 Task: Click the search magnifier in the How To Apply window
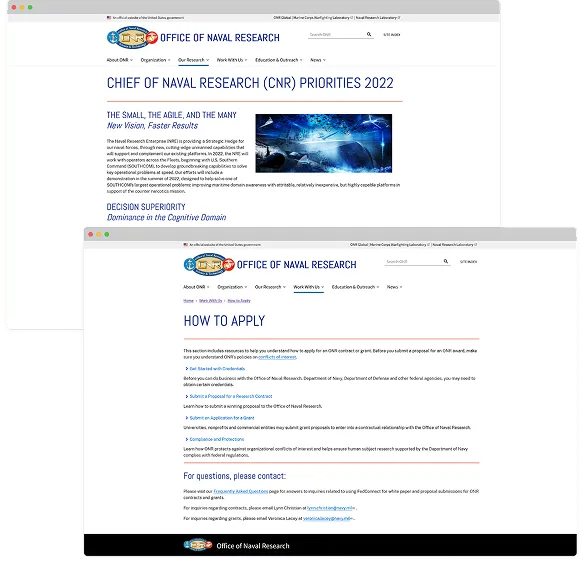445,261
